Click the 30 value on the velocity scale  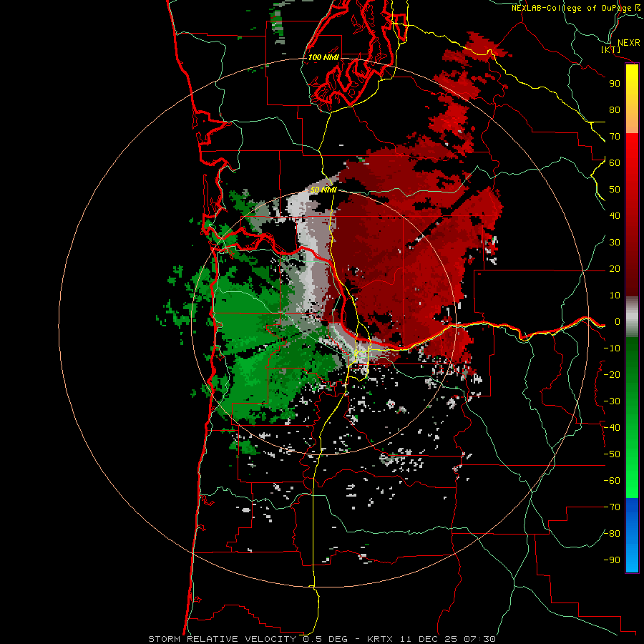click(x=615, y=243)
